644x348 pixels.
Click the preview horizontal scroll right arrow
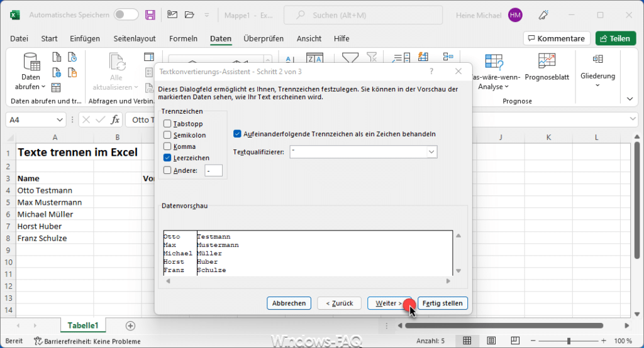(x=448, y=281)
